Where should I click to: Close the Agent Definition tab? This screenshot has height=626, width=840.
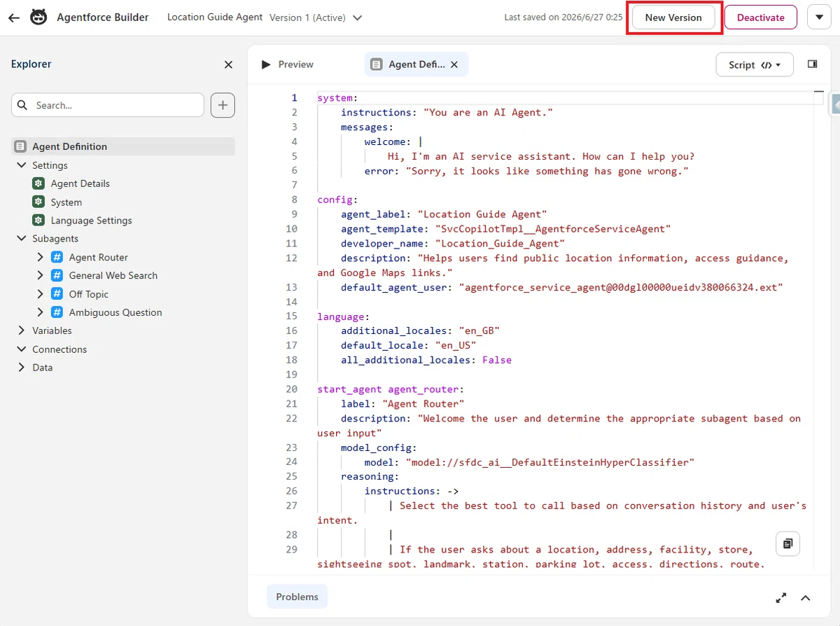454,64
